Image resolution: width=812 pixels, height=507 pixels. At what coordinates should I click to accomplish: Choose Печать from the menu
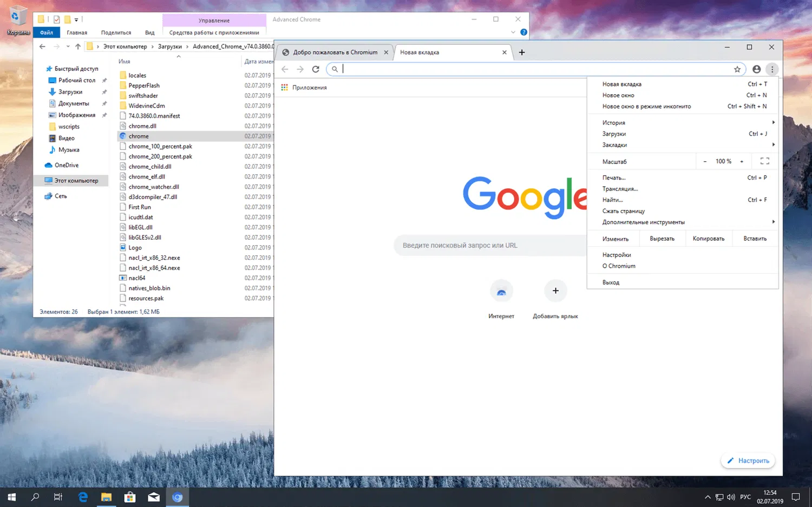[683, 177]
